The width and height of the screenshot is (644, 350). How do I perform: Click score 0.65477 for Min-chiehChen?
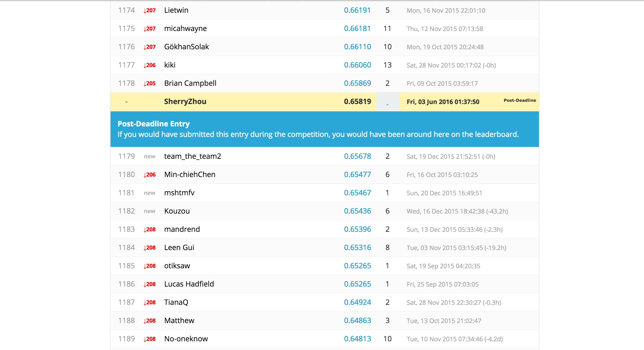pyautogui.click(x=357, y=174)
